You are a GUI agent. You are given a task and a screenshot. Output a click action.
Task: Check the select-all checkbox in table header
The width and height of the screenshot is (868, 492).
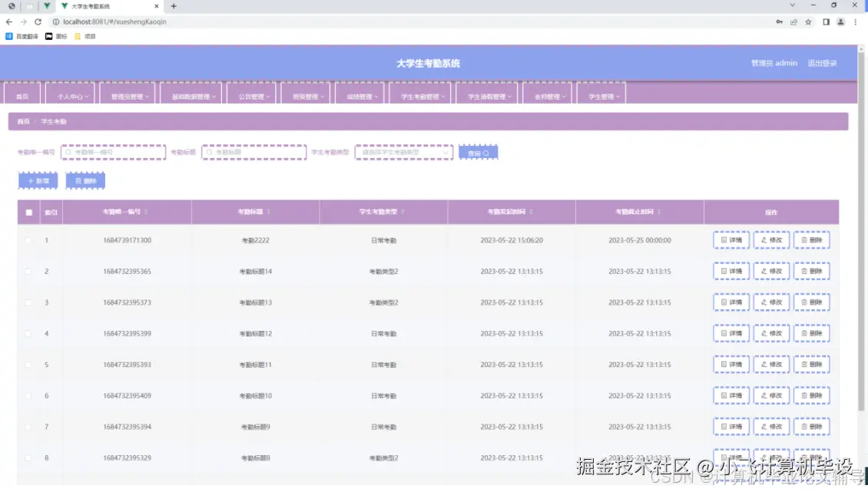28,212
